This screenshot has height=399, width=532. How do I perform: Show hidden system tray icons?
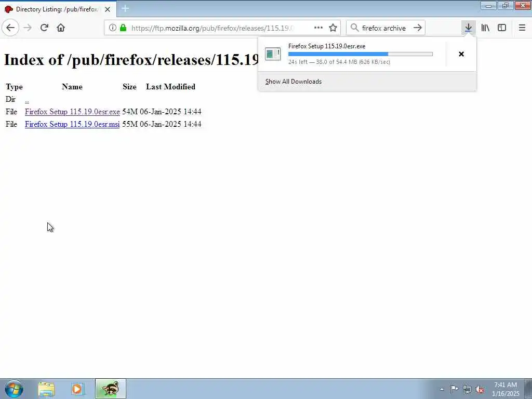click(x=442, y=390)
